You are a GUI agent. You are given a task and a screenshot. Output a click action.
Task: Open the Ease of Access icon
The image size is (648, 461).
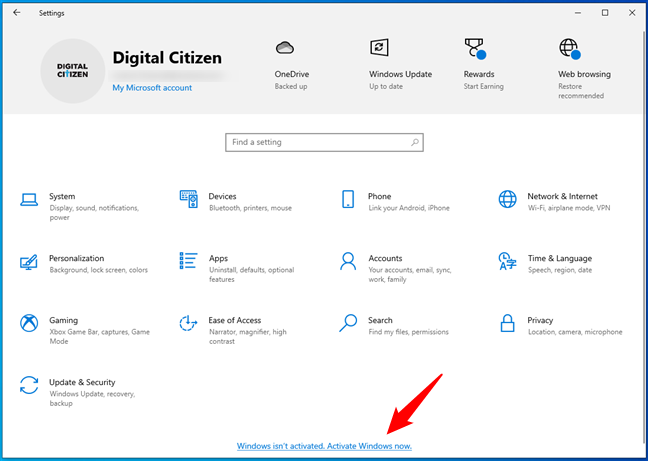(188, 323)
